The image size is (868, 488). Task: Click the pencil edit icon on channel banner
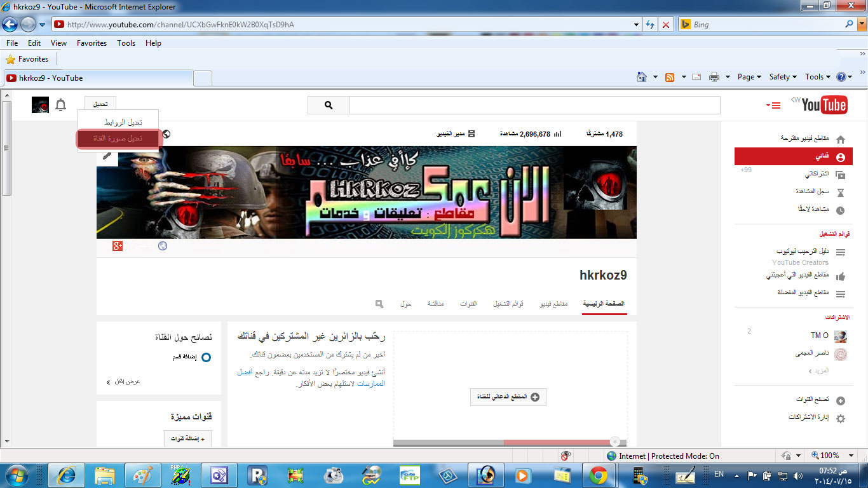point(107,156)
